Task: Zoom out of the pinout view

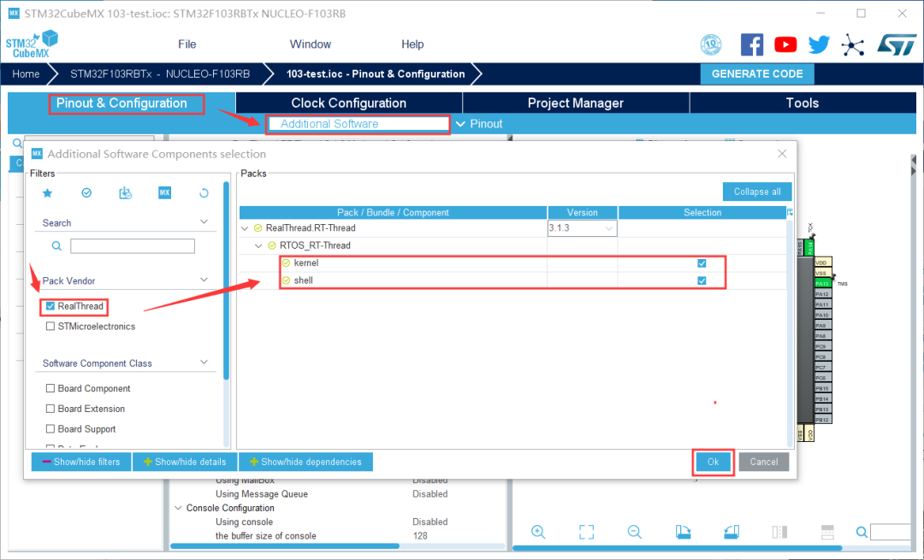Action: 635,533
